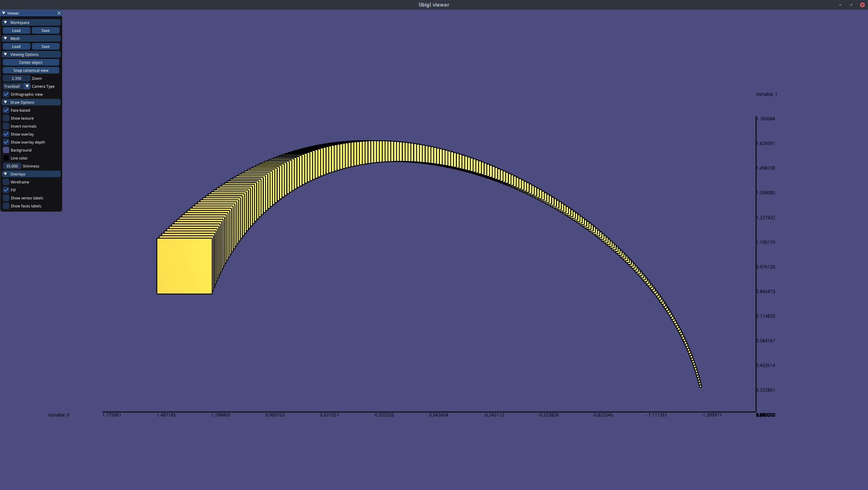The width and height of the screenshot is (868, 490).
Task: Collapse the Workspace section
Action: coord(6,23)
